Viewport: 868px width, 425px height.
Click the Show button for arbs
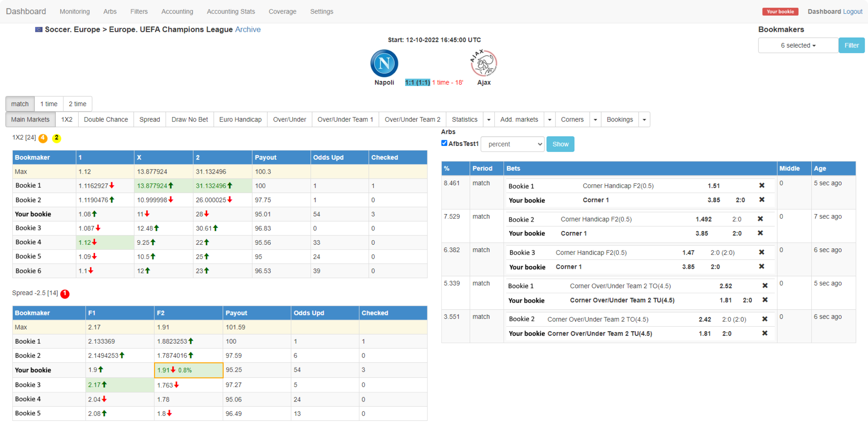[x=560, y=144]
